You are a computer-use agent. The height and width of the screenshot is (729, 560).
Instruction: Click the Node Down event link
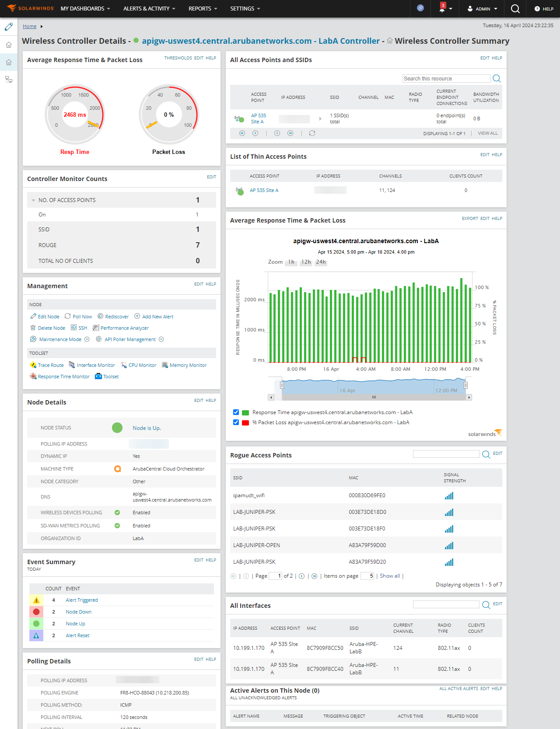[x=79, y=612]
